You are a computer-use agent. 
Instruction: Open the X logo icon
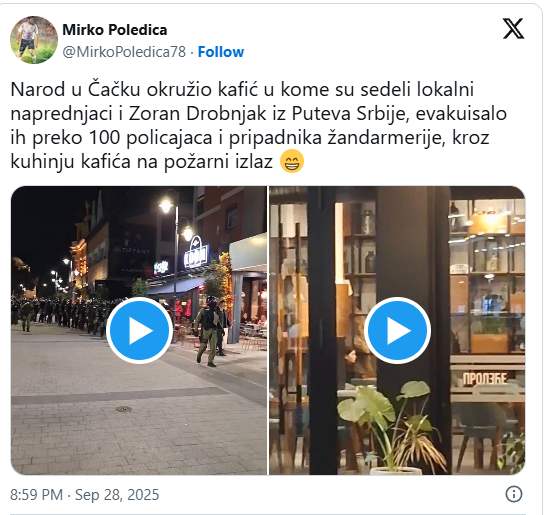(x=513, y=29)
